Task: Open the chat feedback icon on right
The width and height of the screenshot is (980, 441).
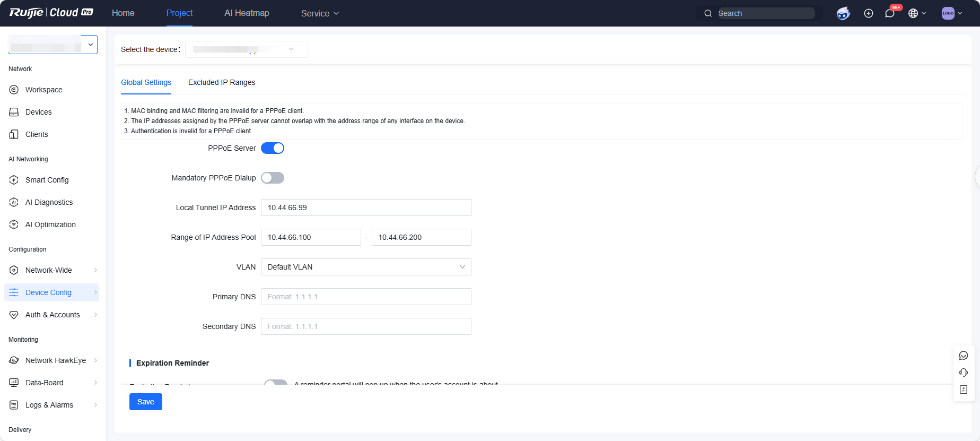Action: click(964, 356)
